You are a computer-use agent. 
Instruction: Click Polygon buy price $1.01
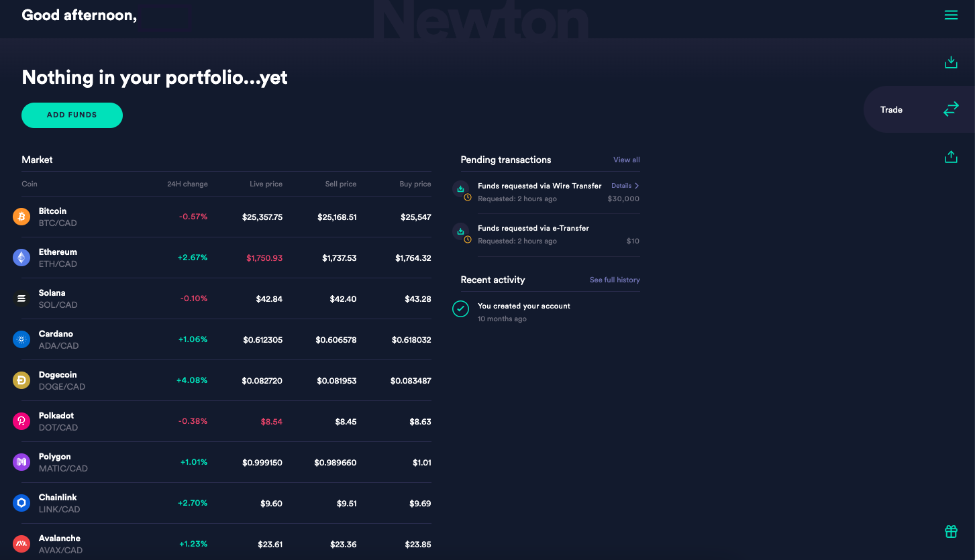tap(422, 463)
